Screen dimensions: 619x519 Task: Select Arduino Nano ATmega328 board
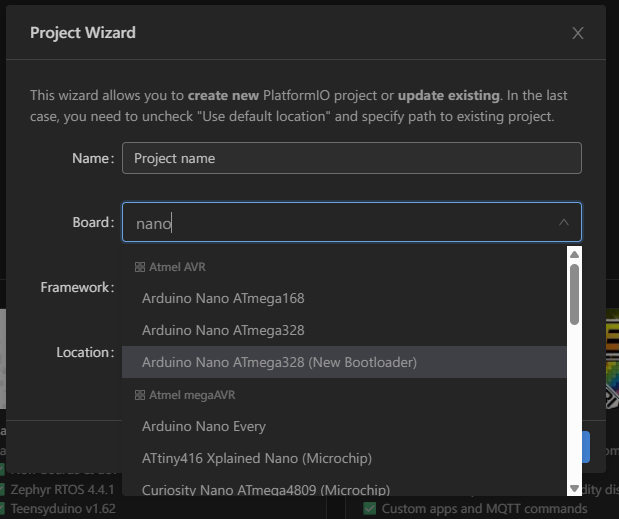point(344,330)
